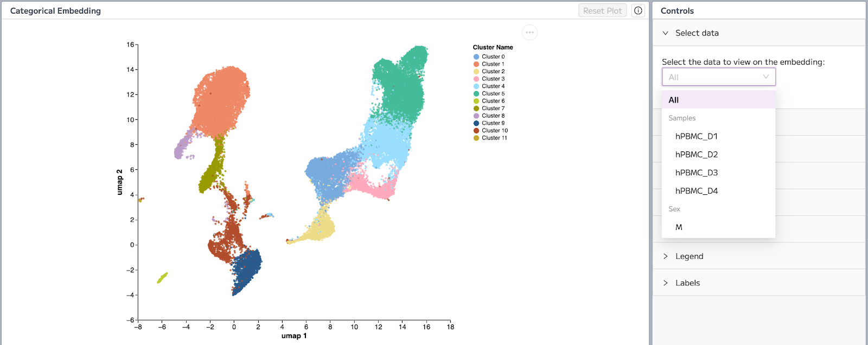This screenshot has height=345, width=868.
Task: Click Cluster 10 legend label
Action: click(495, 130)
